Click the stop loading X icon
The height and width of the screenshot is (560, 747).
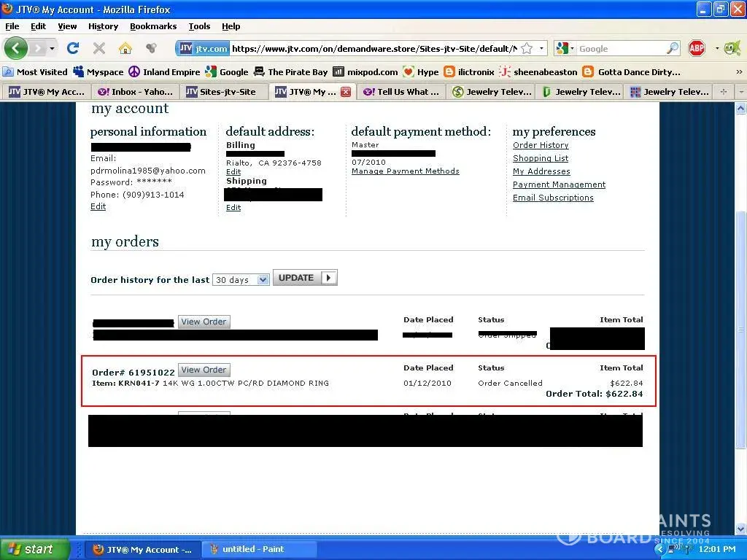[x=99, y=48]
